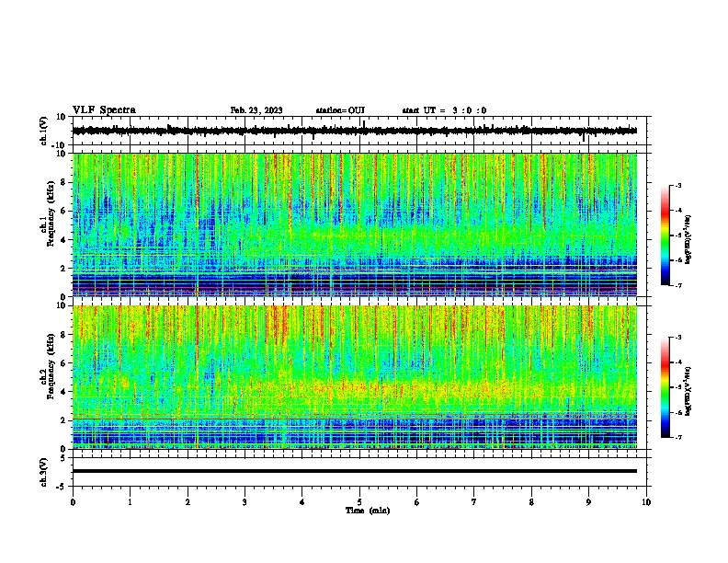Click the log(PSD) unit label beside ch.1 color bar
Viewport: 728px width, 563px height.
tap(688, 240)
